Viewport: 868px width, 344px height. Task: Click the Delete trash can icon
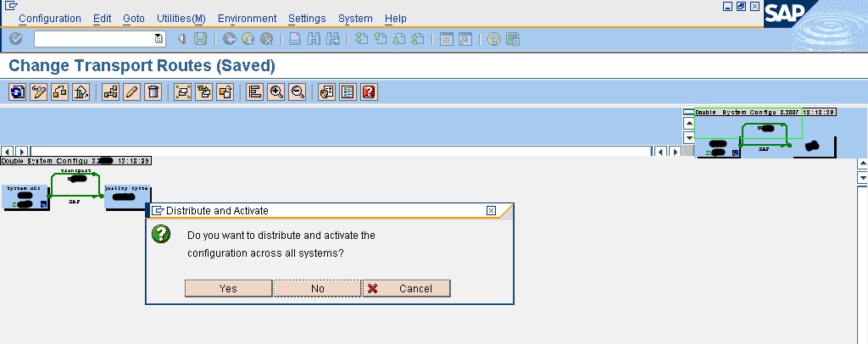click(153, 92)
